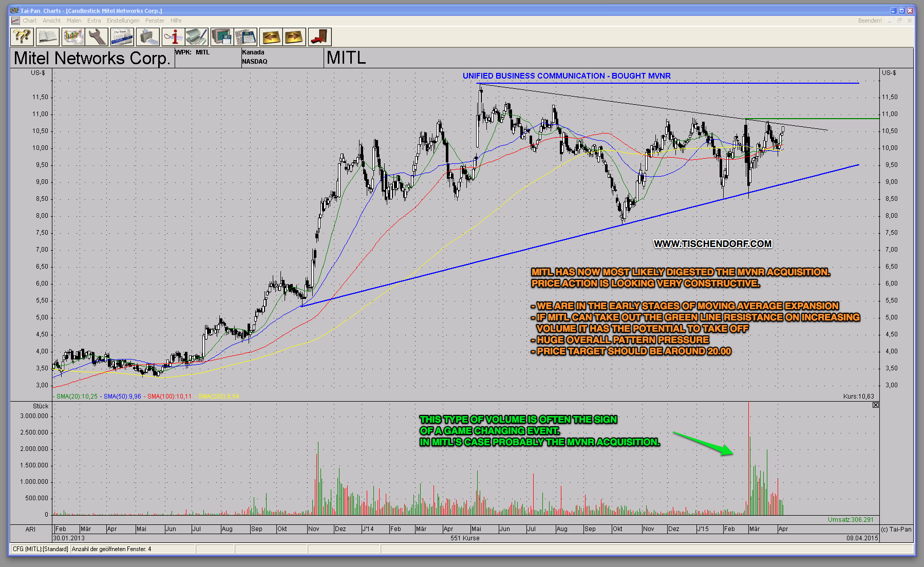Open the Einstellungen menu
The image size is (924, 567).
click(x=123, y=21)
